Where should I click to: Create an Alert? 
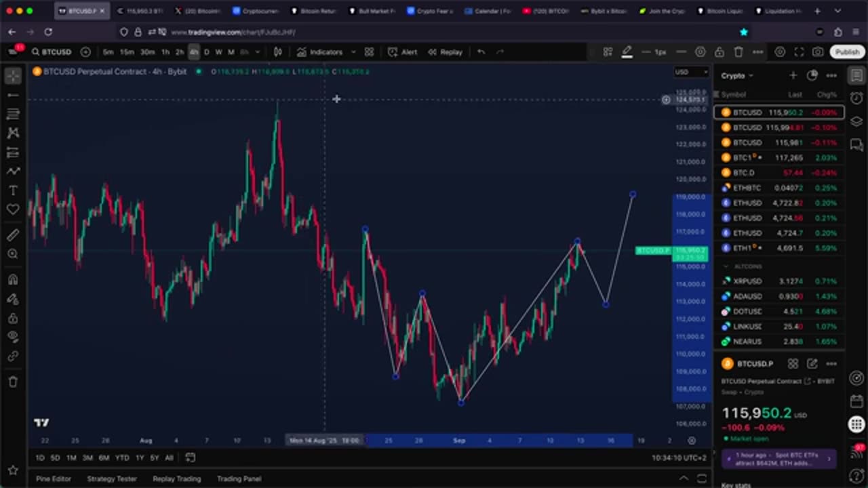(403, 52)
